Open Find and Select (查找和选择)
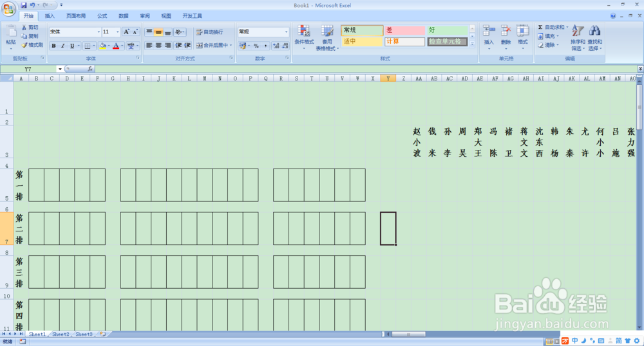644x346 pixels. pyautogui.click(x=594, y=37)
